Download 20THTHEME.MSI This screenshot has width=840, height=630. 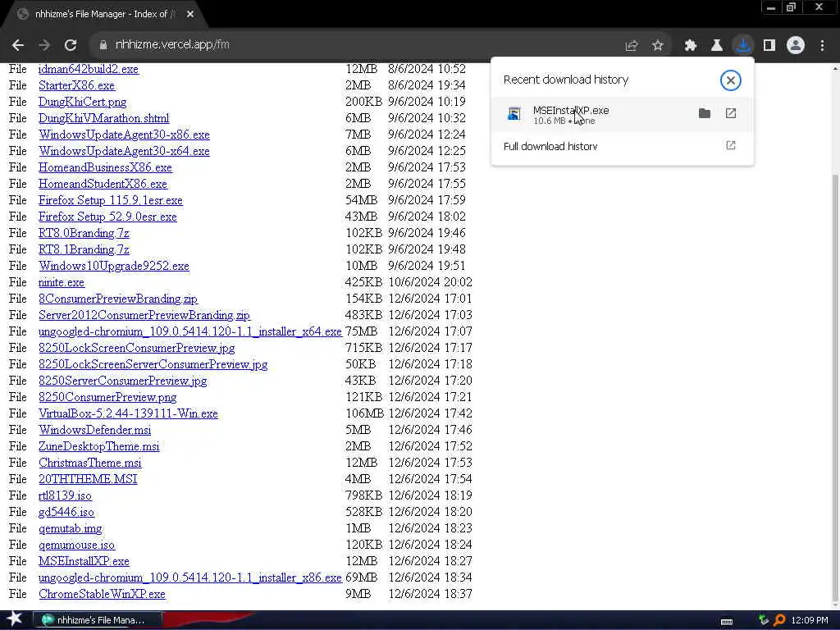pyautogui.click(x=88, y=479)
